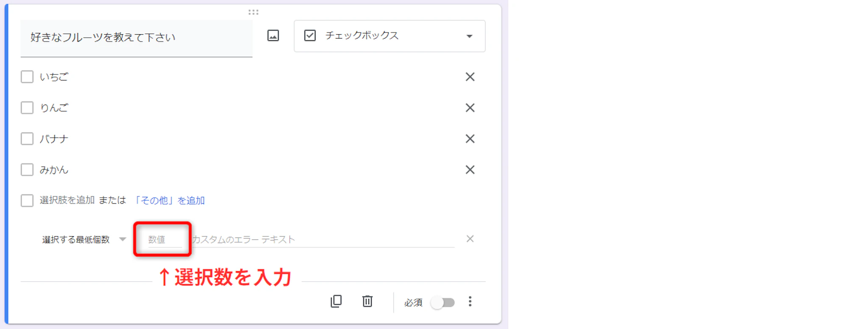Viewport: 868px width, 329px height.
Task: Check the いちご checkbox
Action: (27, 77)
